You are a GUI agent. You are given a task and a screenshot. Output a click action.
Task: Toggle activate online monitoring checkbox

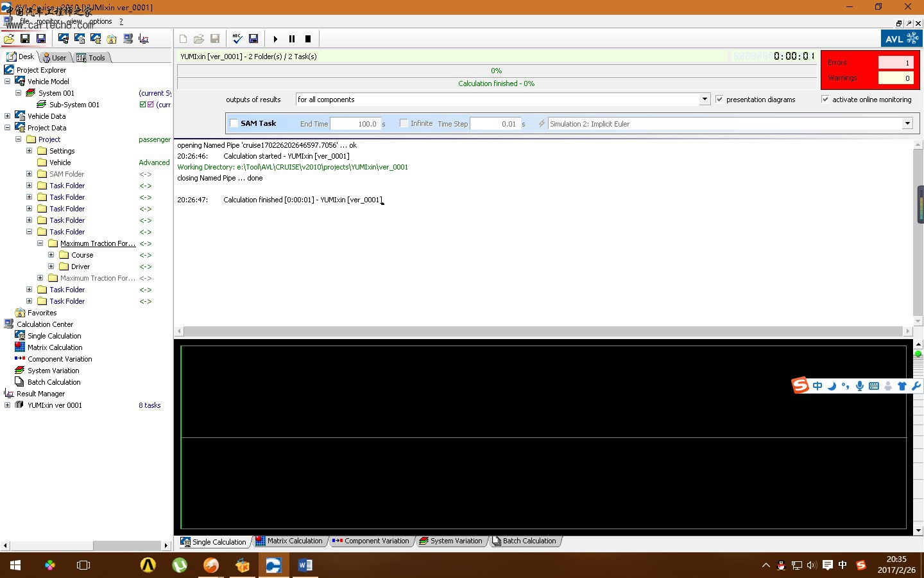(825, 99)
